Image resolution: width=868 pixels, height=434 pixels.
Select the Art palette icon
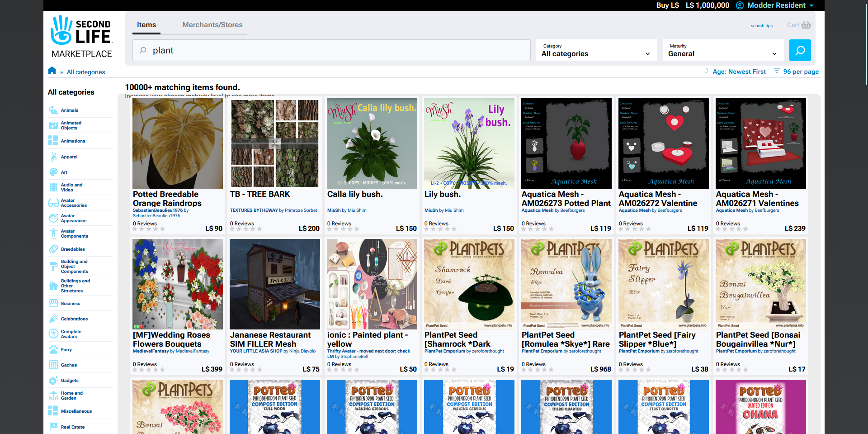pyautogui.click(x=53, y=172)
